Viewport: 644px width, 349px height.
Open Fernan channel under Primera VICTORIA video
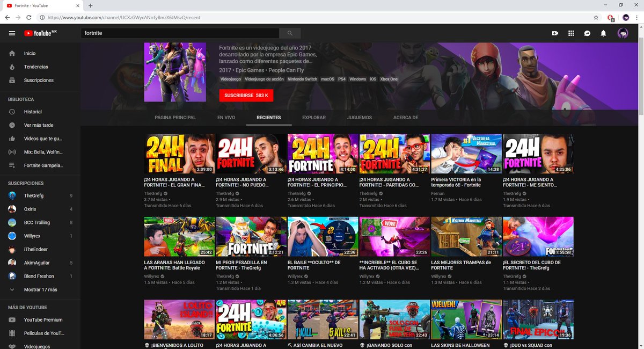tap(438, 193)
